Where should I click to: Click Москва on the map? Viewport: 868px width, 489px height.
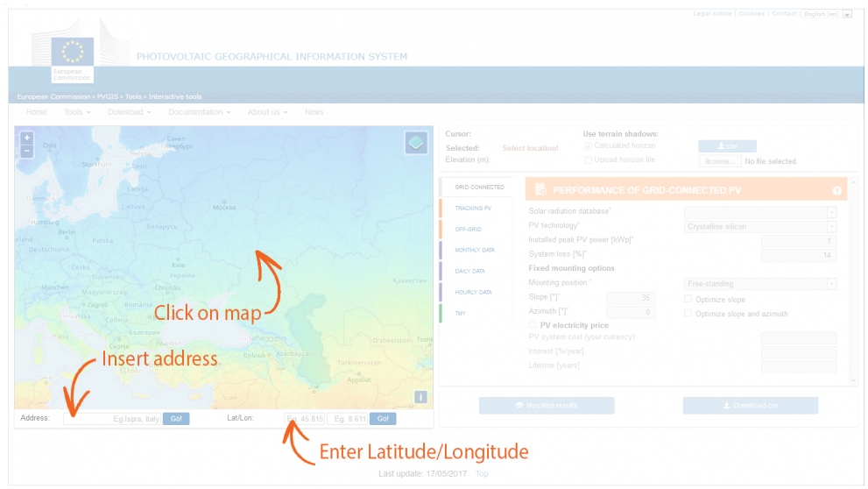tap(224, 207)
